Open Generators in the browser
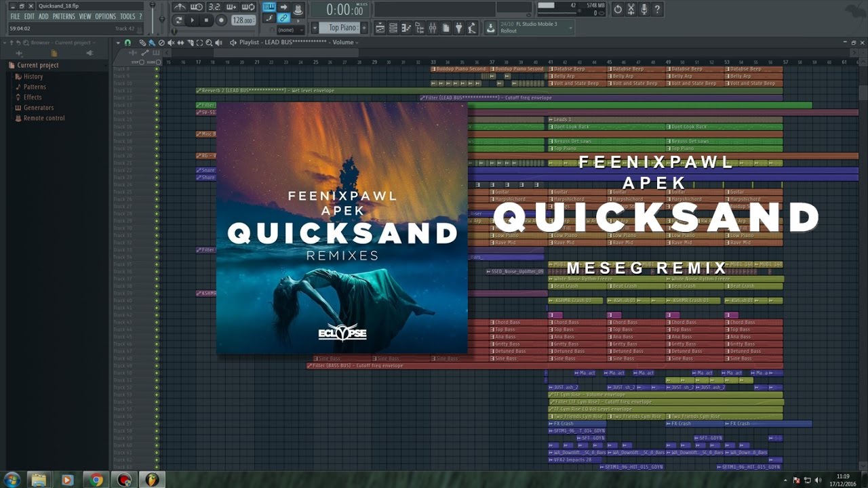Viewport: 868px width, 488px height. pyautogui.click(x=39, y=108)
